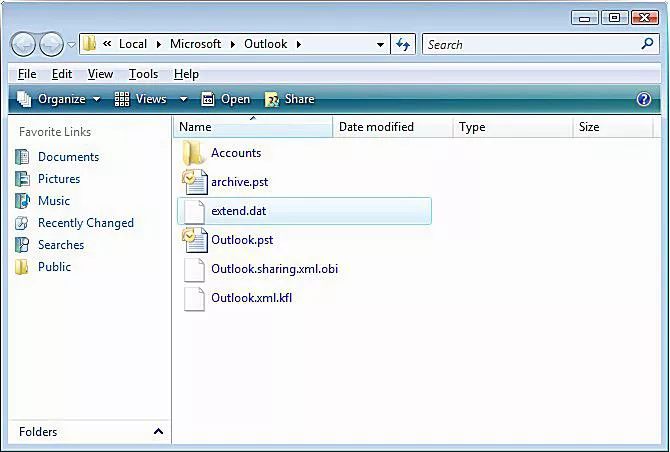The height and width of the screenshot is (452, 670).
Task: Open Music favorite link
Action: click(54, 201)
